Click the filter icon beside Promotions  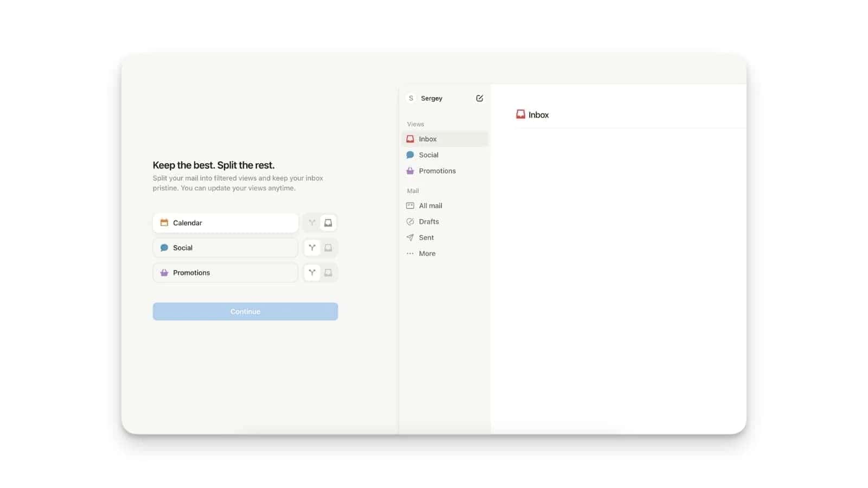click(312, 273)
